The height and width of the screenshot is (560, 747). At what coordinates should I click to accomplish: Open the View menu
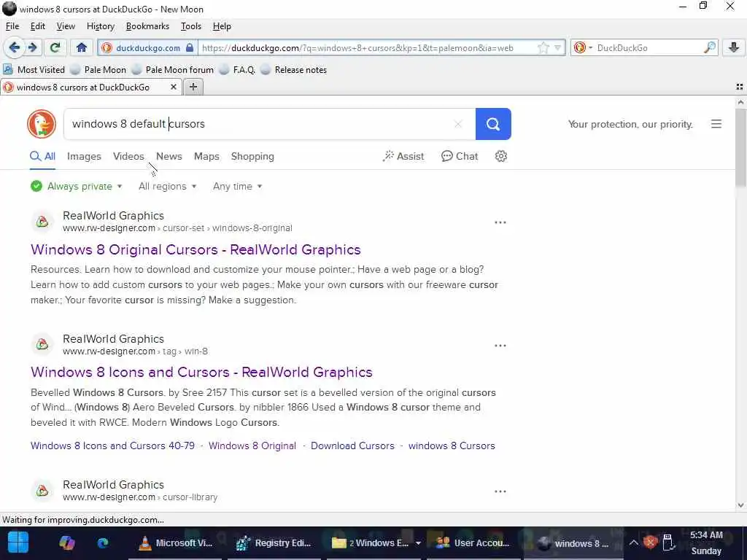[x=66, y=26]
